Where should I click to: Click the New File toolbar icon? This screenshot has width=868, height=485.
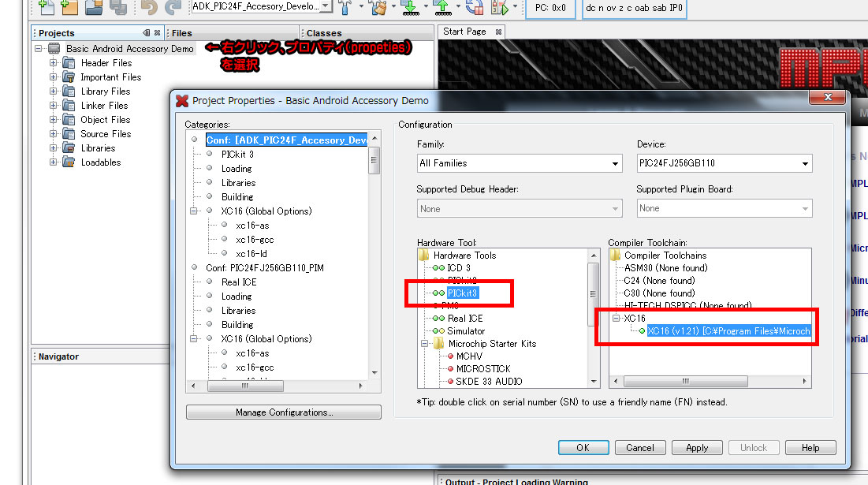pyautogui.click(x=47, y=8)
